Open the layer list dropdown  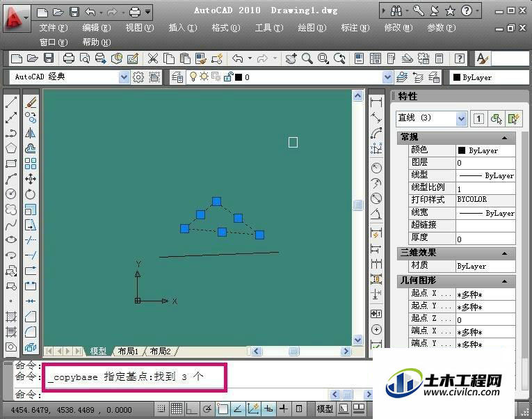pyautogui.click(x=387, y=77)
